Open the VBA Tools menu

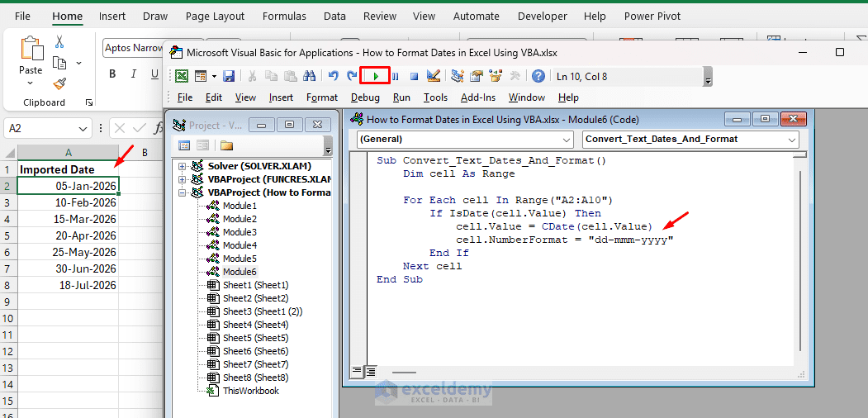tap(436, 97)
